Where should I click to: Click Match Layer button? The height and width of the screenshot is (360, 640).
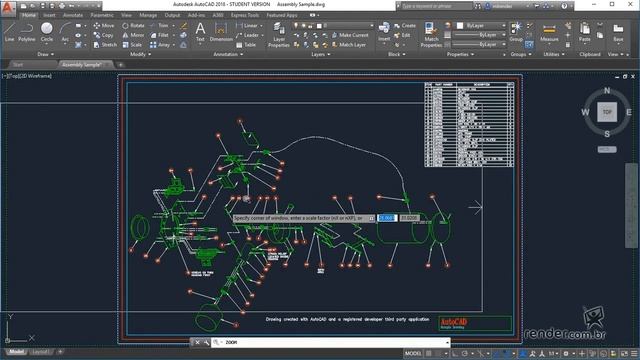point(349,44)
